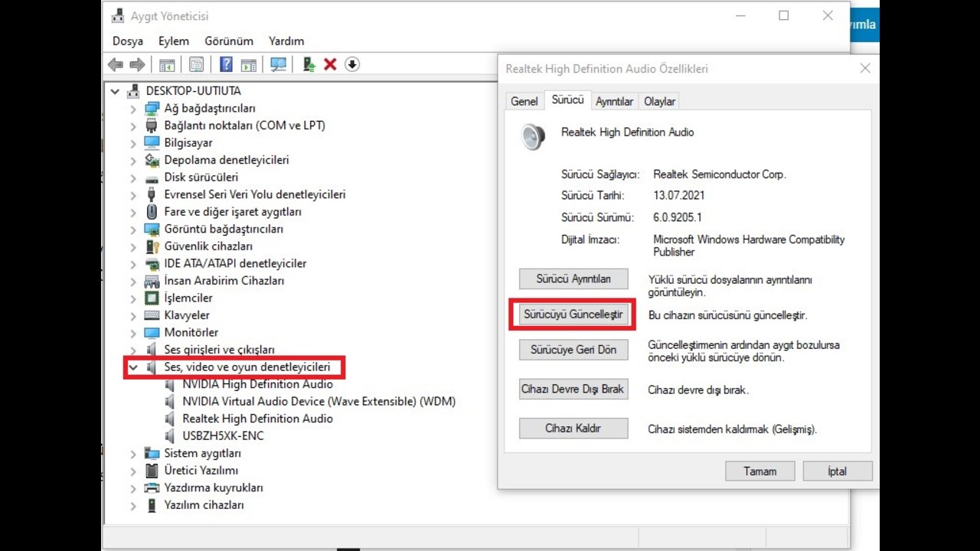Image resolution: width=980 pixels, height=551 pixels.
Task: Click the Cihazı Devre Dışı Bırak button
Action: click(x=573, y=389)
